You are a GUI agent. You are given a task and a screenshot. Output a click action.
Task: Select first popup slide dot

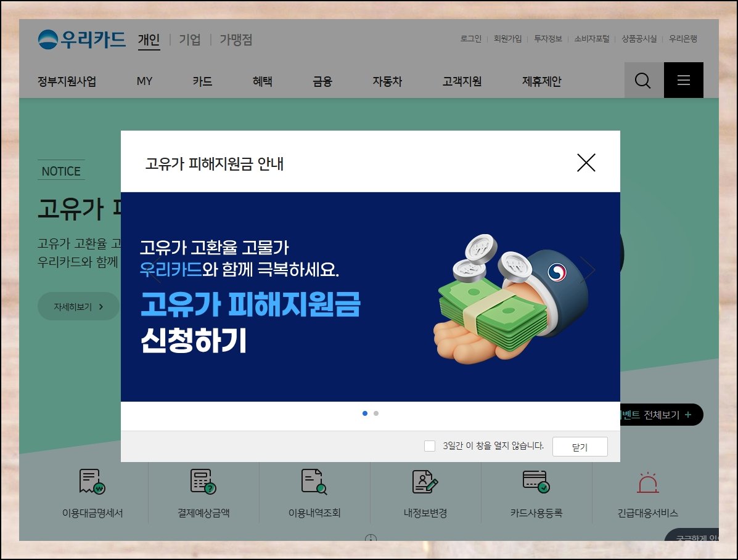pos(365,413)
